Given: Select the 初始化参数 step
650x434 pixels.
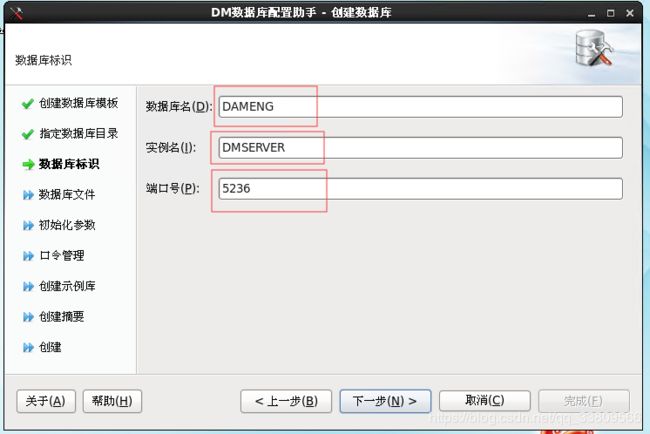Looking at the screenshot, I should 67,225.
